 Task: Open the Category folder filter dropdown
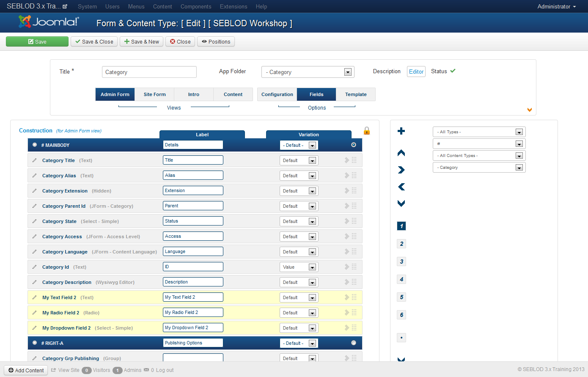click(x=479, y=168)
